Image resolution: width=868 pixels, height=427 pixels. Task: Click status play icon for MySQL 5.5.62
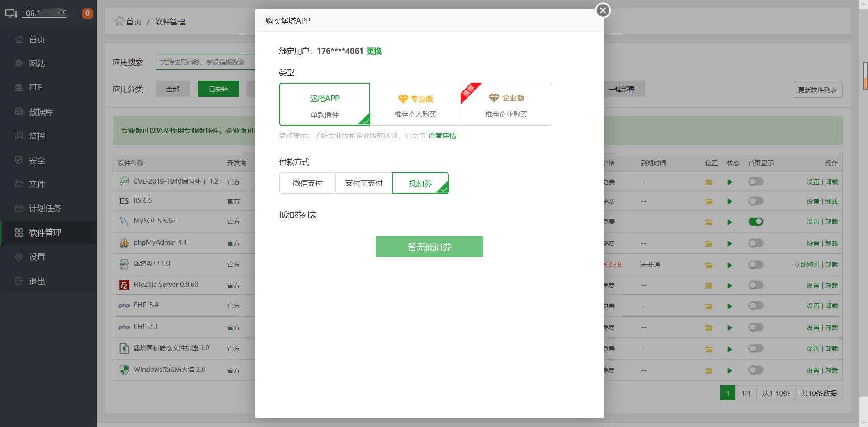(730, 222)
